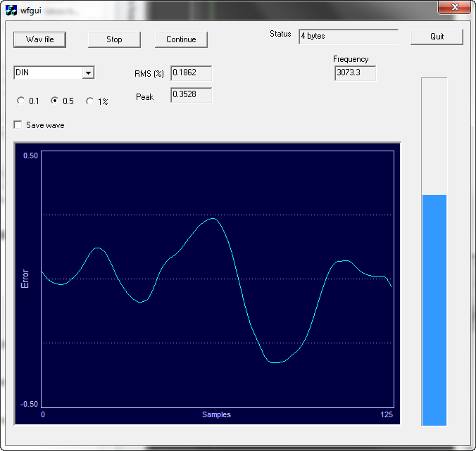Enable the Save wave checkbox
476x451 pixels.
18,125
